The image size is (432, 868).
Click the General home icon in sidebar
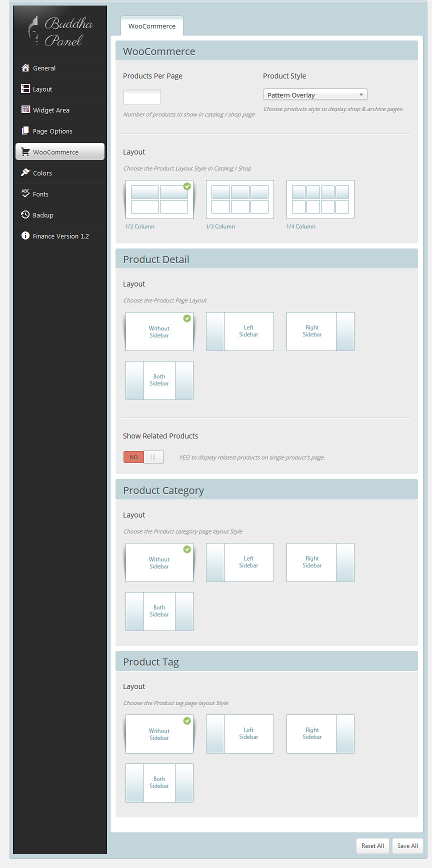[x=25, y=68]
